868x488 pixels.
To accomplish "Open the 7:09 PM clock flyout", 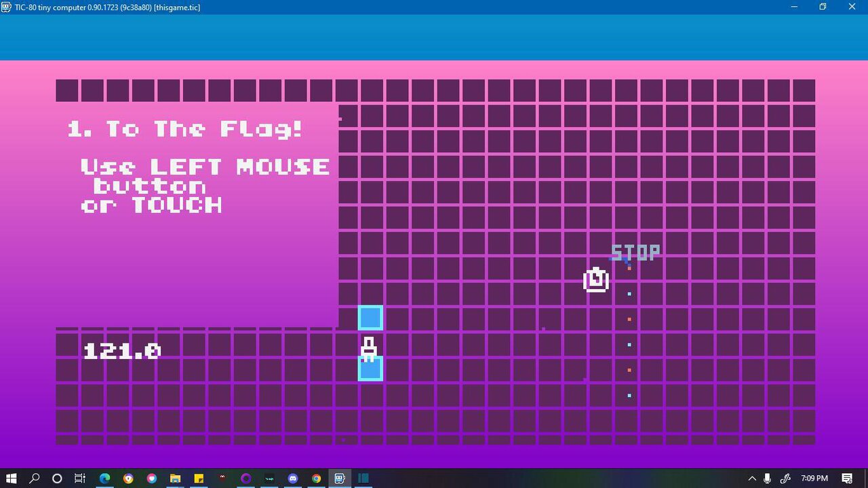I will coord(814,478).
